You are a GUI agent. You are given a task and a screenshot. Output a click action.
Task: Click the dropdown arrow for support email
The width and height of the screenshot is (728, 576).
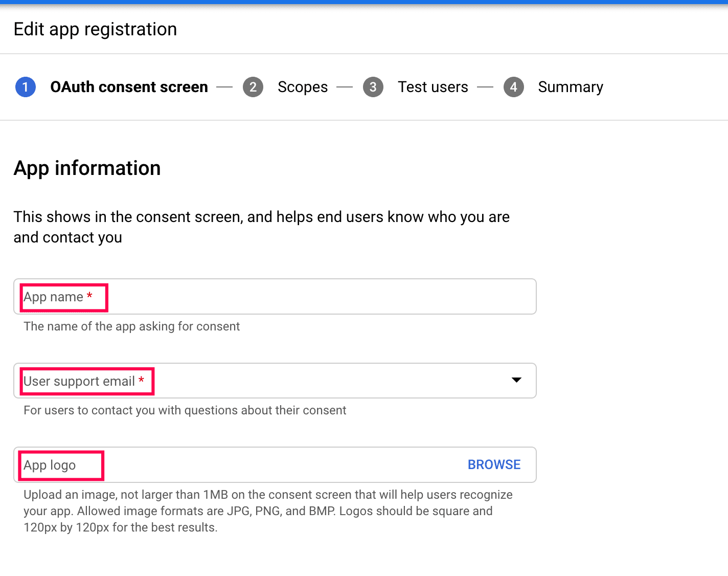pos(516,380)
